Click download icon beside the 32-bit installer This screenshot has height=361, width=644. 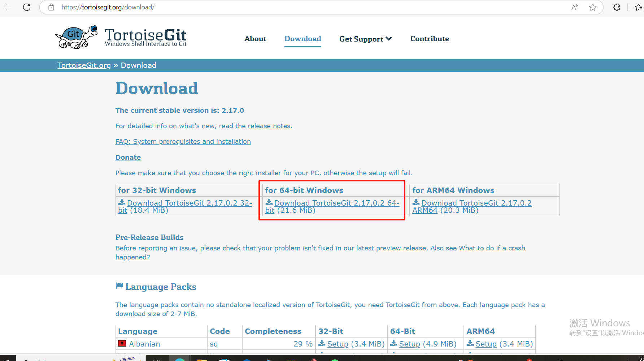click(122, 202)
